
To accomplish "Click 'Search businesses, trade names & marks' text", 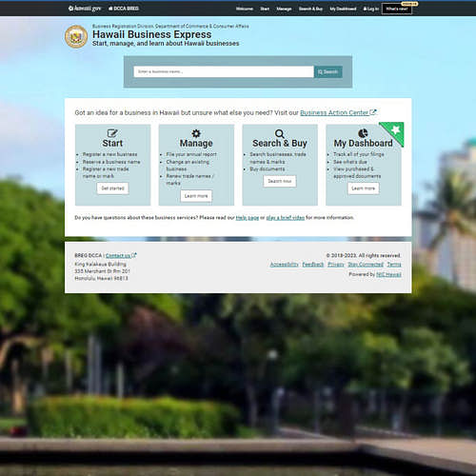I will coord(278,158).
